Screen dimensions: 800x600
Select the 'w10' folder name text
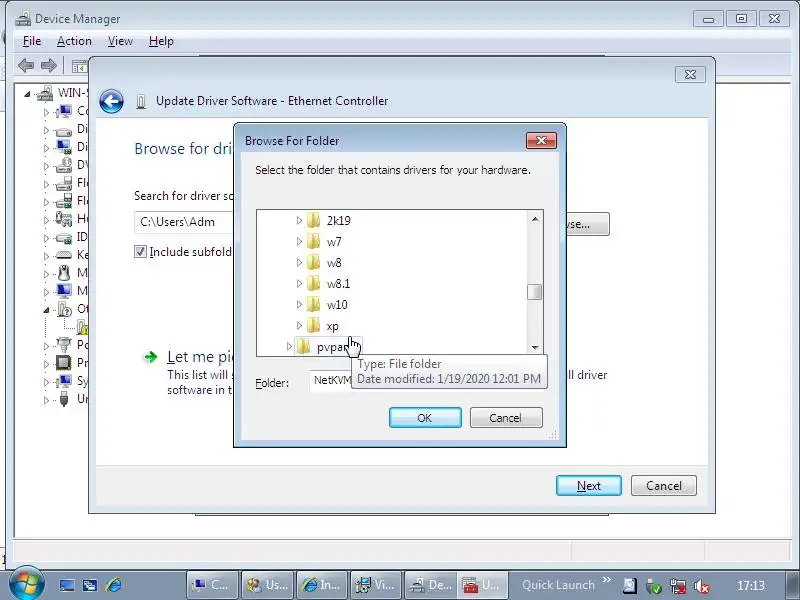(x=337, y=305)
